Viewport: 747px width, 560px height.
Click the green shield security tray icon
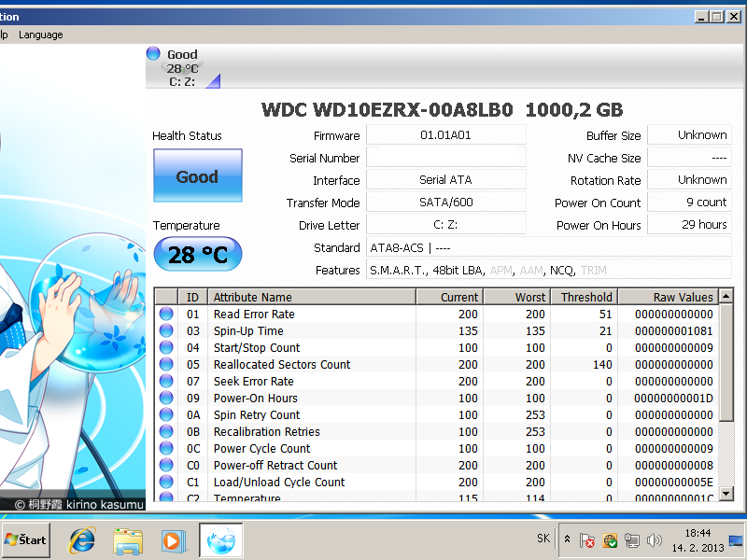pos(610,540)
